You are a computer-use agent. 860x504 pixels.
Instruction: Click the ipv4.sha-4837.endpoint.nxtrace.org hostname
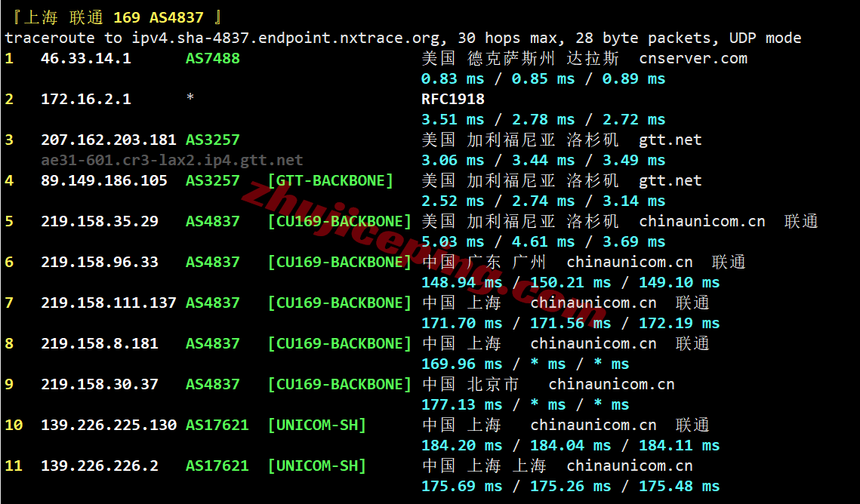tap(285, 38)
